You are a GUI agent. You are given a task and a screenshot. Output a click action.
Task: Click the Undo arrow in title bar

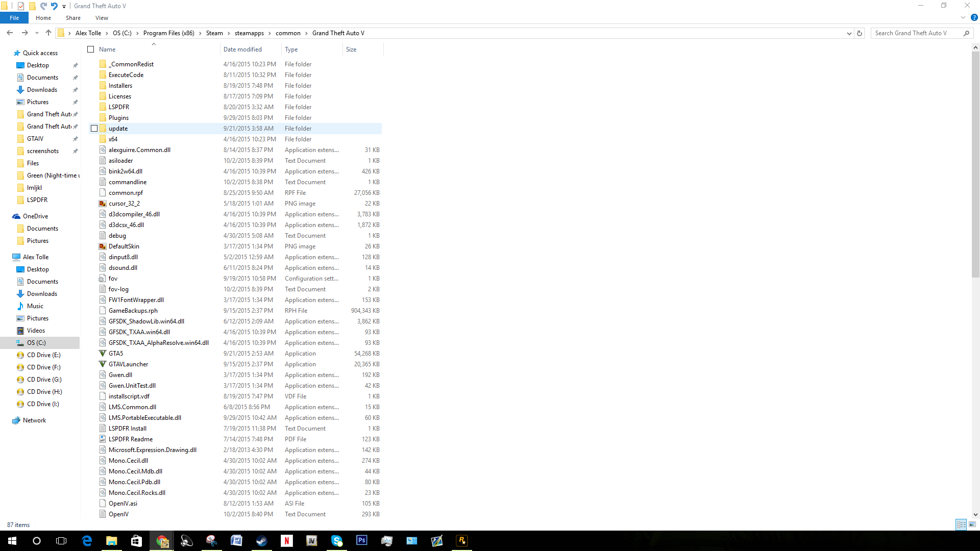pos(54,6)
